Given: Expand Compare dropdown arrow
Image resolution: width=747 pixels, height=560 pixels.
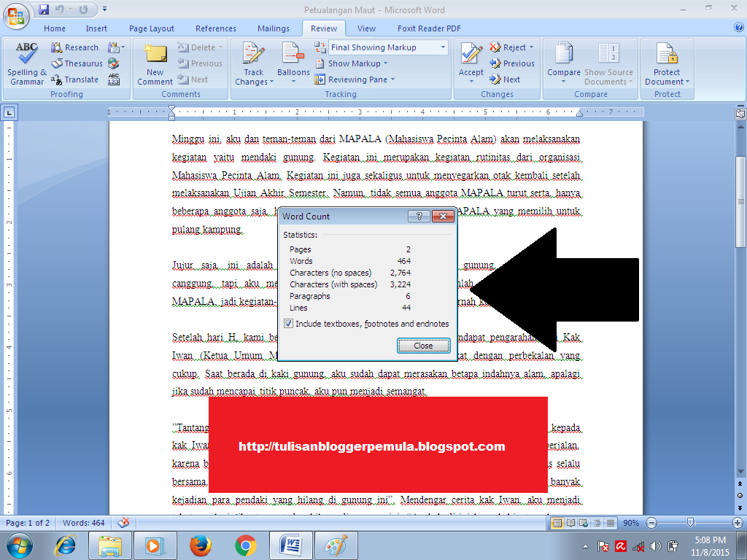Looking at the screenshot, I should coord(564,82).
